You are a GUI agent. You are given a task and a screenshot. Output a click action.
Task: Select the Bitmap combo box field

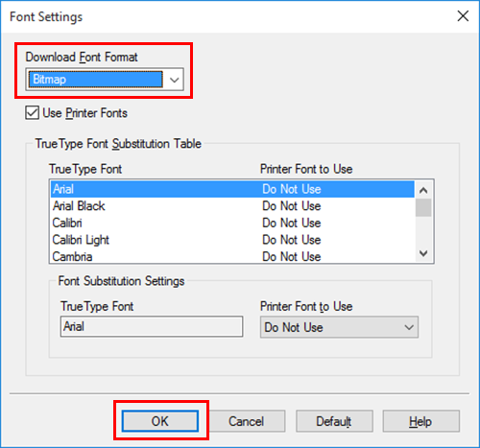[105, 80]
